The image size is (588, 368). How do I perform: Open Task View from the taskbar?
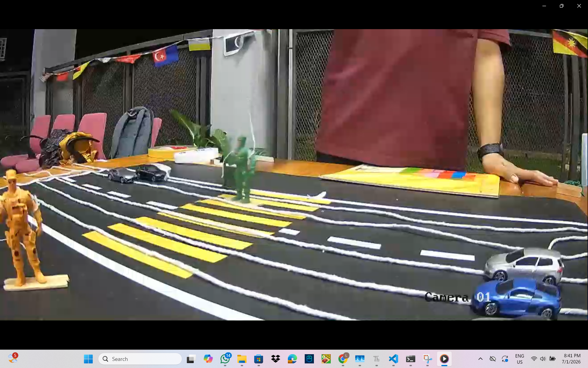click(191, 359)
